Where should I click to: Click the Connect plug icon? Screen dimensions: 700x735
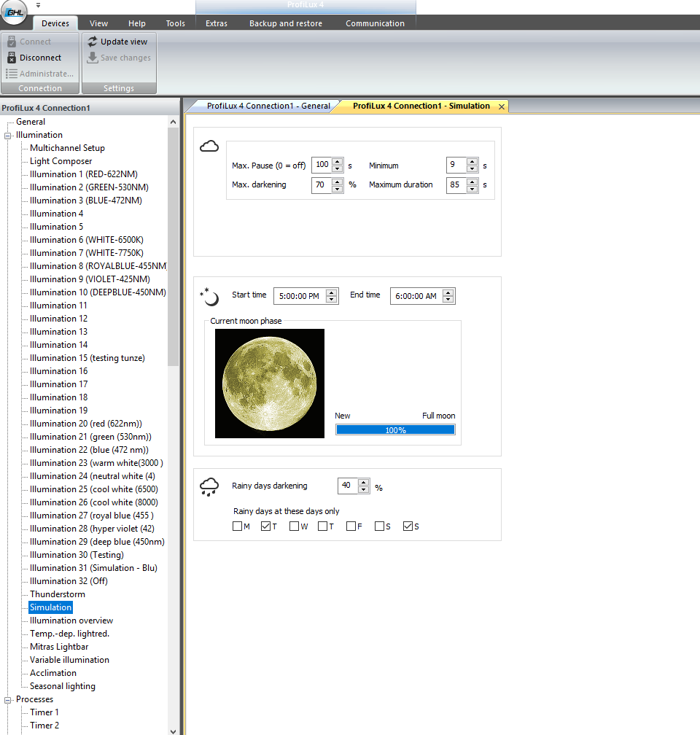coord(12,42)
